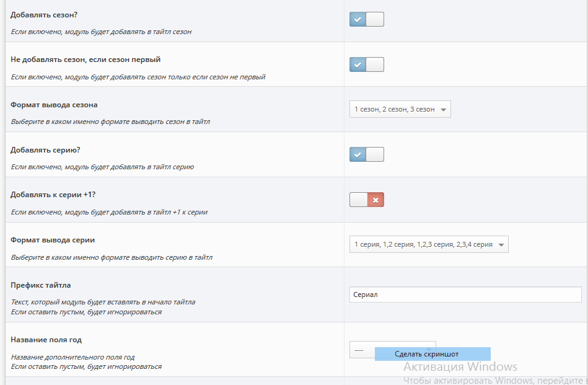The width and height of the screenshot is (588, 385).
Task: Click the "Не добавлять сезон, если сезон первый" label
Action: pos(86,60)
